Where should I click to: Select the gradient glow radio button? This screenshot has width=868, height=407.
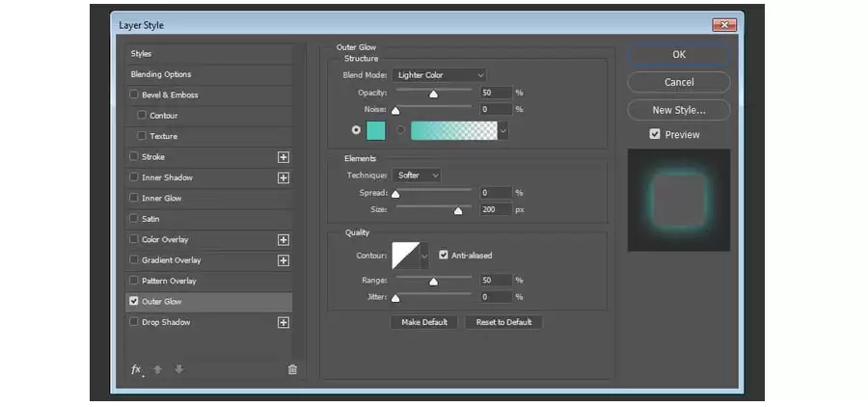tap(401, 130)
